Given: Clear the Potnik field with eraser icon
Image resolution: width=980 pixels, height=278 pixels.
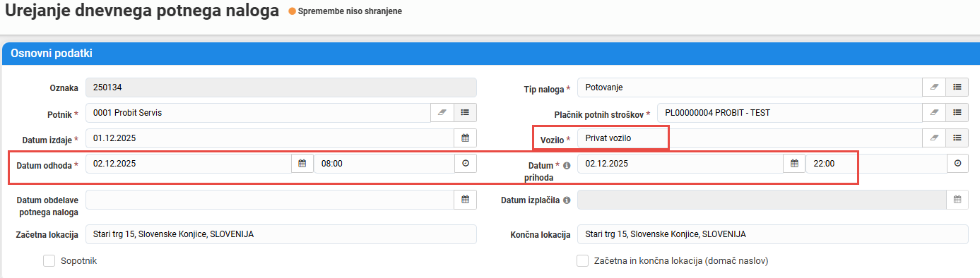Looking at the screenshot, I should (x=442, y=112).
